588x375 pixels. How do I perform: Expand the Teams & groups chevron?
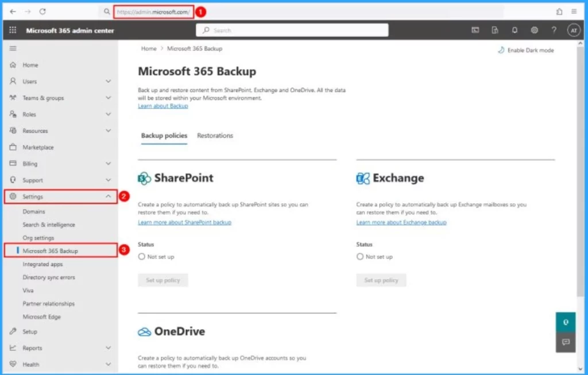point(108,98)
